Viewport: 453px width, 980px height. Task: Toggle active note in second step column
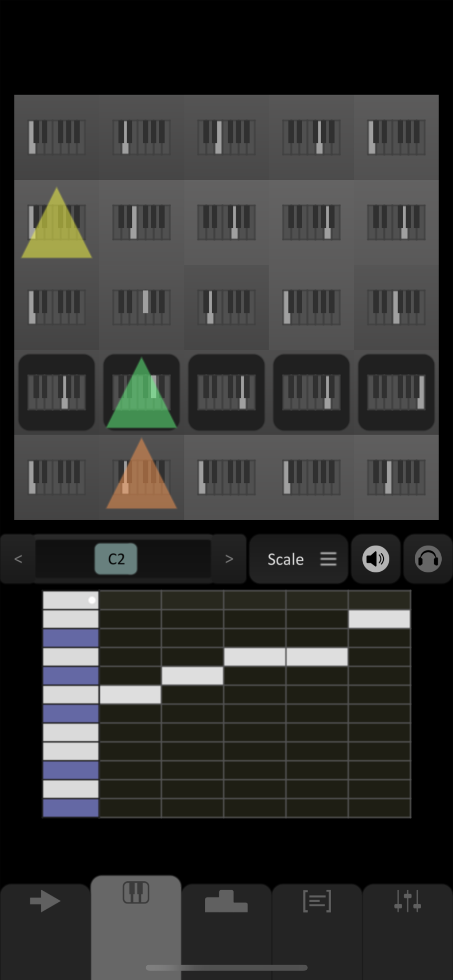[192, 676]
